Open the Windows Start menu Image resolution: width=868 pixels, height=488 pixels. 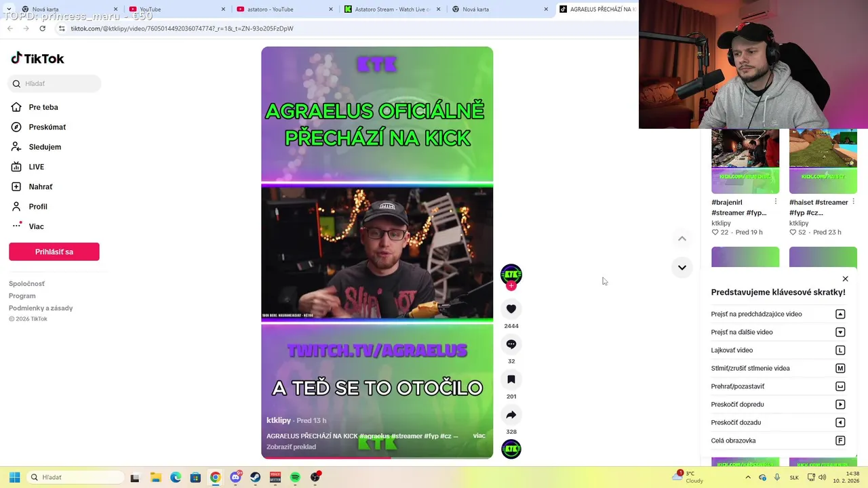point(14,477)
